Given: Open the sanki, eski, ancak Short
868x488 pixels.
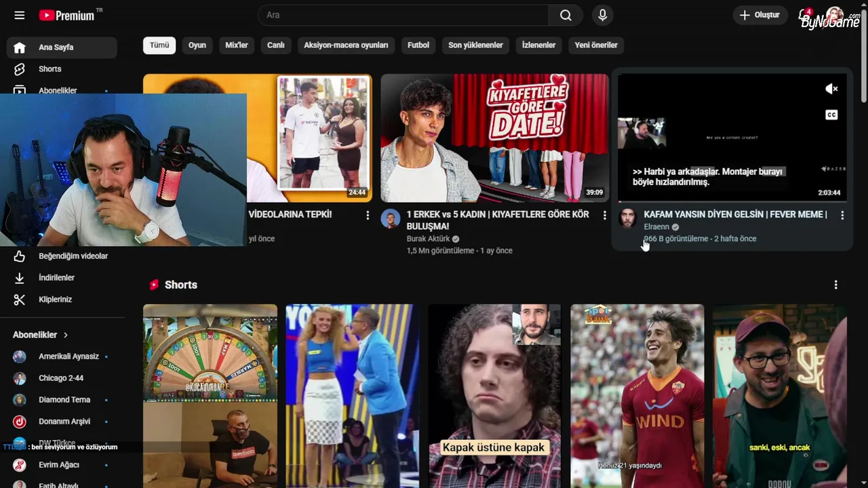Looking at the screenshot, I should 780,396.
